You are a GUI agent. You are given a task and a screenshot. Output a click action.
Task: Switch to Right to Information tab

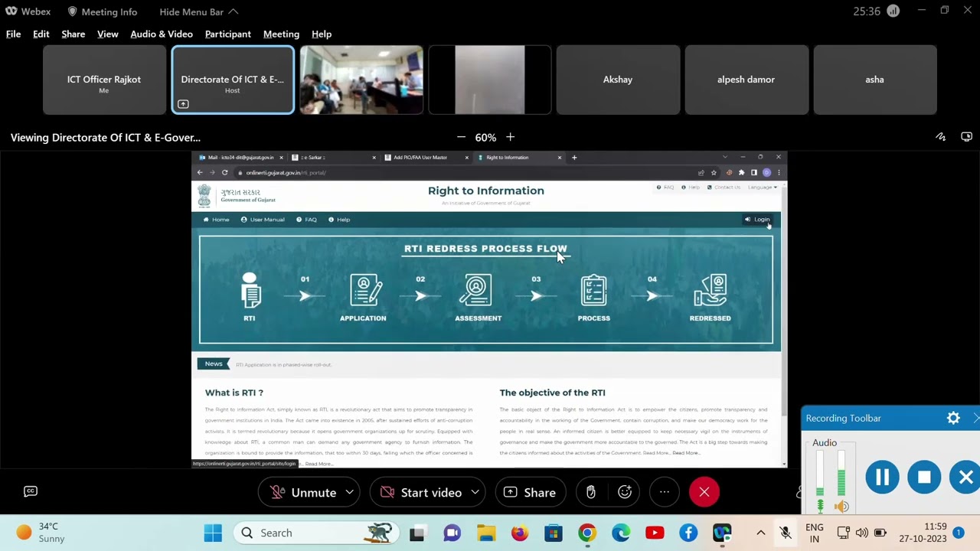[x=519, y=157]
